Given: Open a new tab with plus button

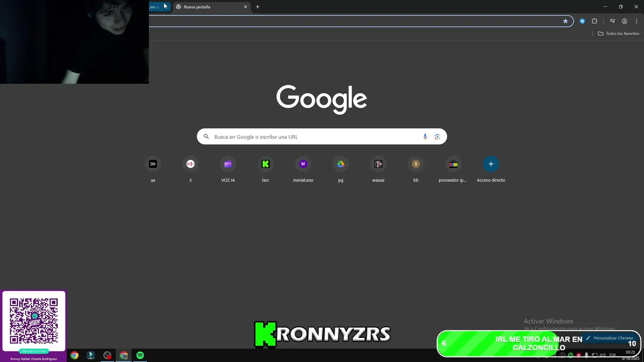Looking at the screenshot, I should [258, 7].
